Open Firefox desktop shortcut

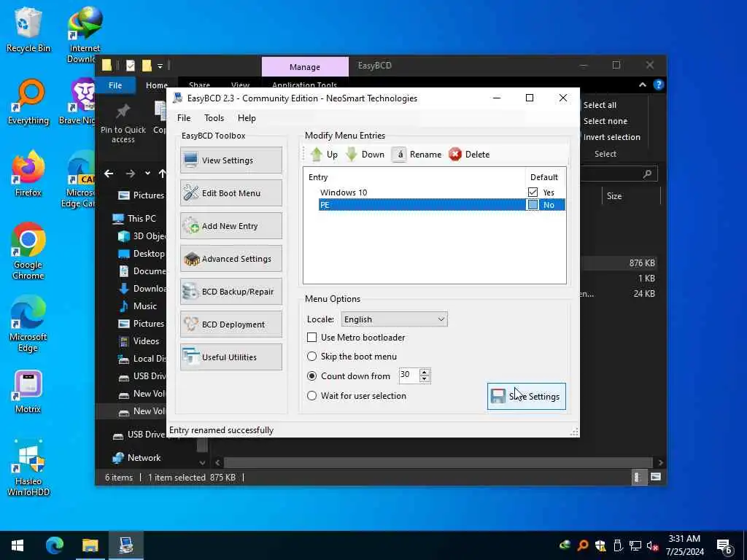click(28, 174)
